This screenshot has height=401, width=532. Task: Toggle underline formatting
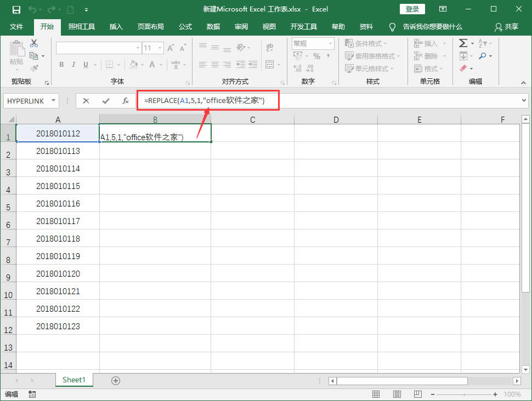(x=86, y=65)
